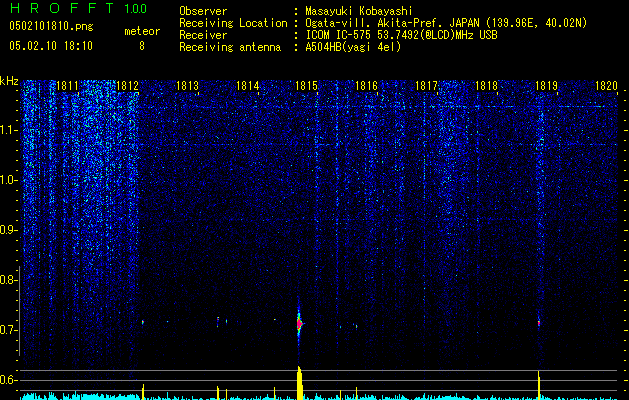This screenshot has height=400, width=629.
Task: Click the tallest yellow power peak near 1815
Action: 300,383
